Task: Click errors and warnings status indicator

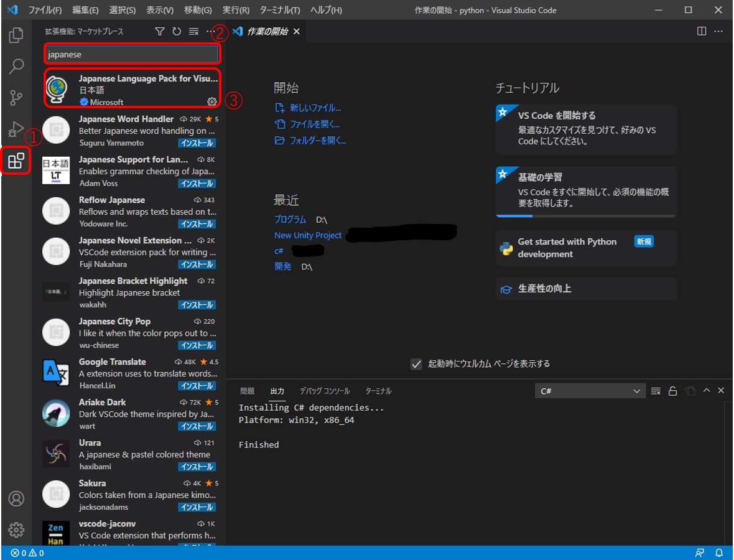Action: (27, 553)
